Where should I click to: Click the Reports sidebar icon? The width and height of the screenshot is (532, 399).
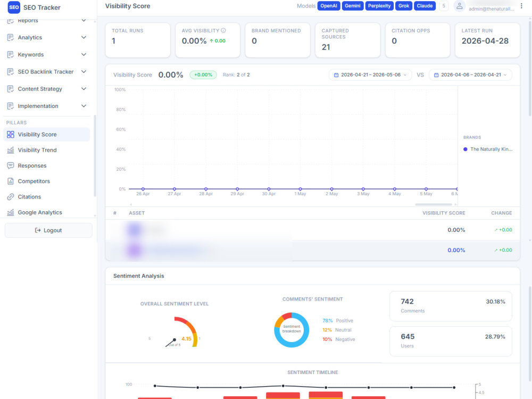[x=11, y=21]
